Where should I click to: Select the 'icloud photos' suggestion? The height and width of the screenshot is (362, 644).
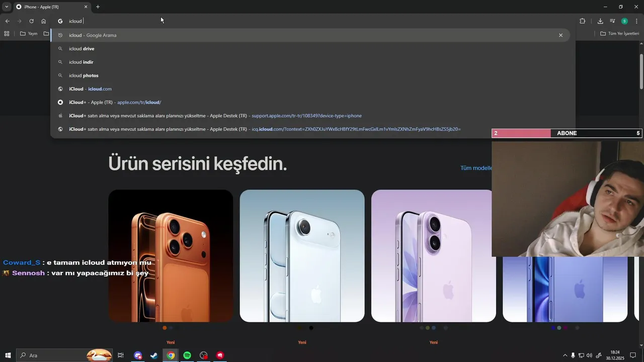310,75
